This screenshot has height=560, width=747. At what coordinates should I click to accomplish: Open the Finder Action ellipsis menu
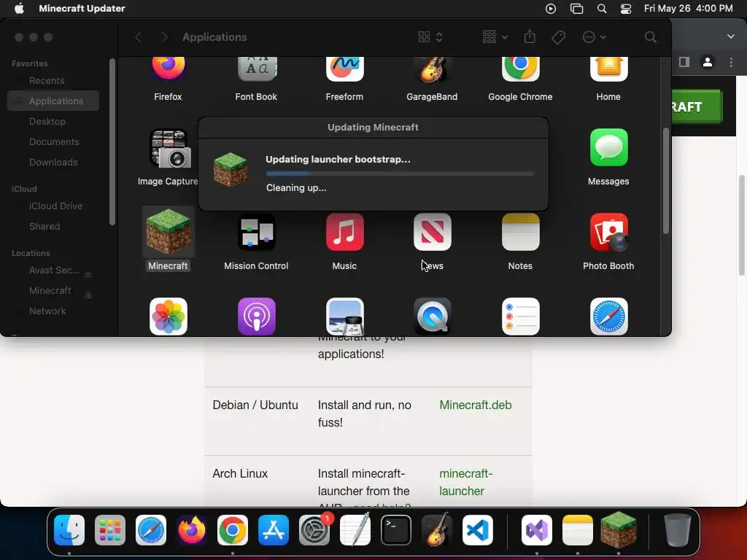coord(594,37)
